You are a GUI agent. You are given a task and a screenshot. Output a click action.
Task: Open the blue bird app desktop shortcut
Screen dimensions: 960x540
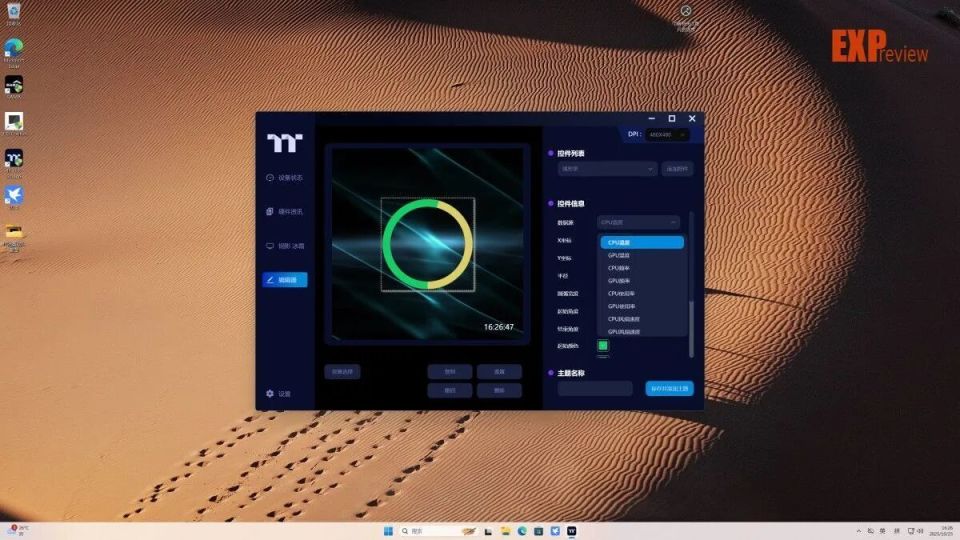(13, 198)
